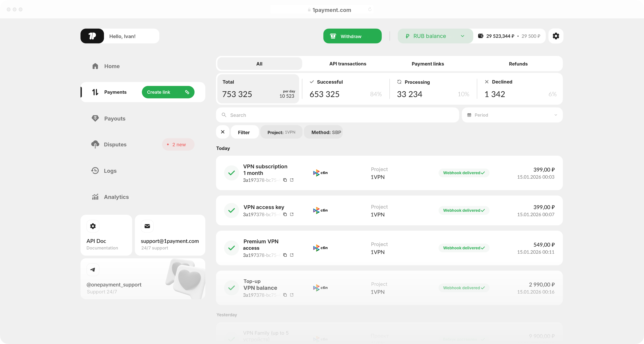Copy ID of Top-up VPN balance payment
The height and width of the screenshot is (344, 644).
(285, 295)
